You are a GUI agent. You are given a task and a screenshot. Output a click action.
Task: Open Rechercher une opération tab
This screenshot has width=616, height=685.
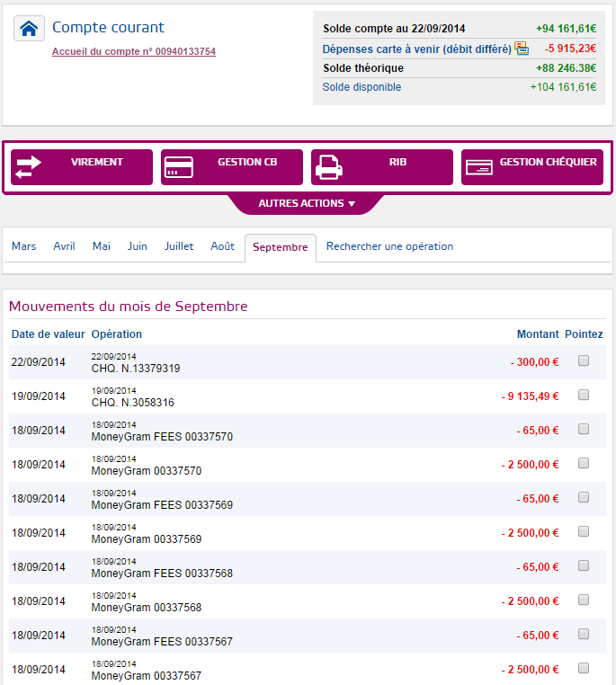(x=389, y=246)
